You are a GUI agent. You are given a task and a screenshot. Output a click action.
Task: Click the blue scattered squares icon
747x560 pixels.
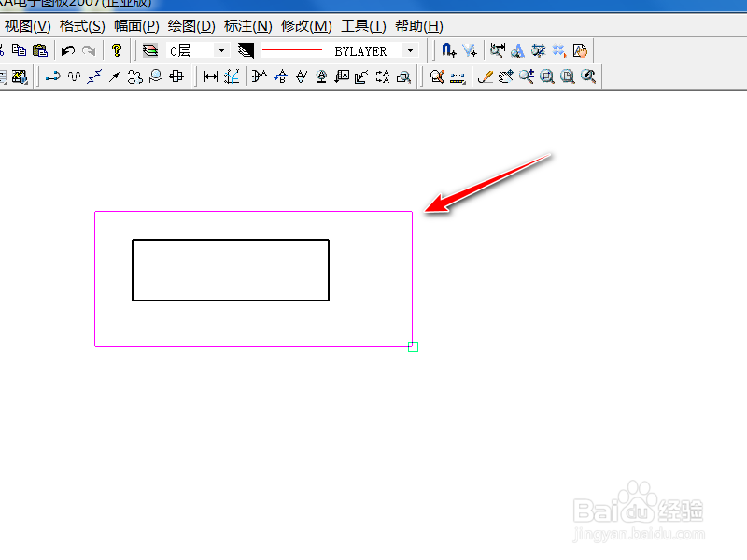[x=558, y=50]
